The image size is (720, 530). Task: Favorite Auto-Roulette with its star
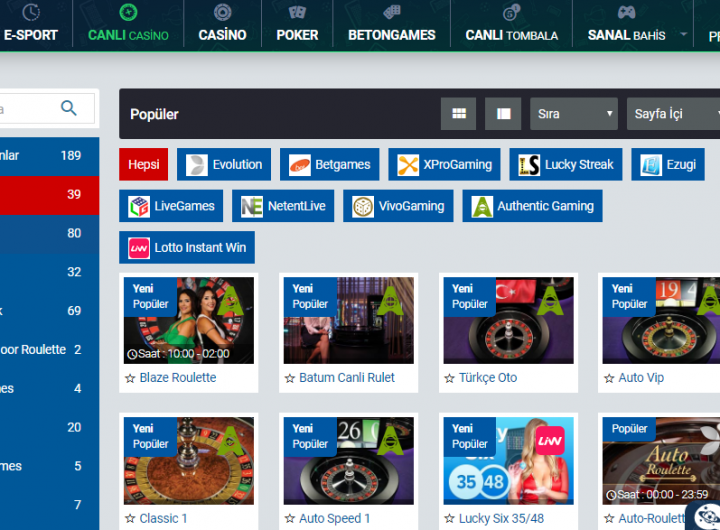click(x=609, y=519)
